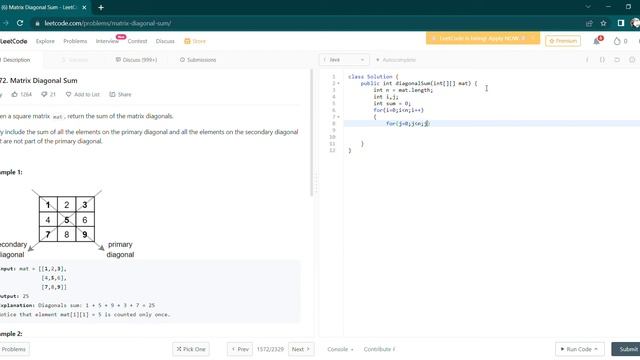This screenshot has height=360, width=640.
Task: Open the Store link with gift icon
Action: coord(195,41)
